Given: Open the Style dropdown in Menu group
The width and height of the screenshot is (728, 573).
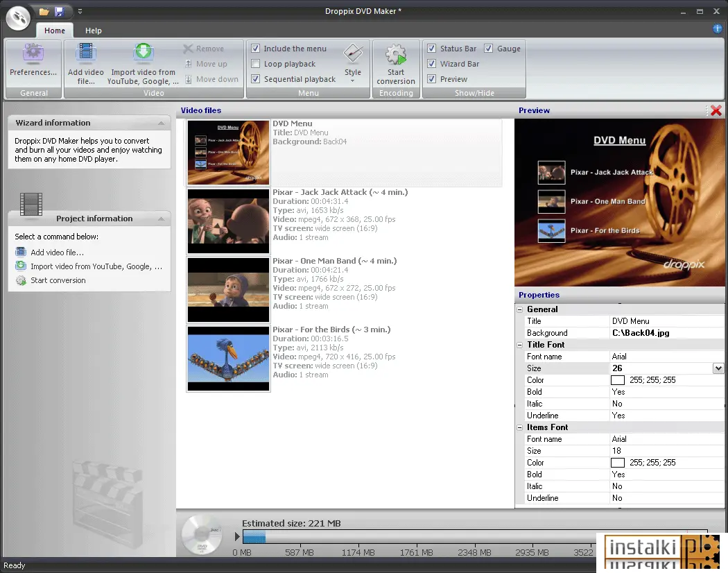Looking at the screenshot, I should point(353,64).
